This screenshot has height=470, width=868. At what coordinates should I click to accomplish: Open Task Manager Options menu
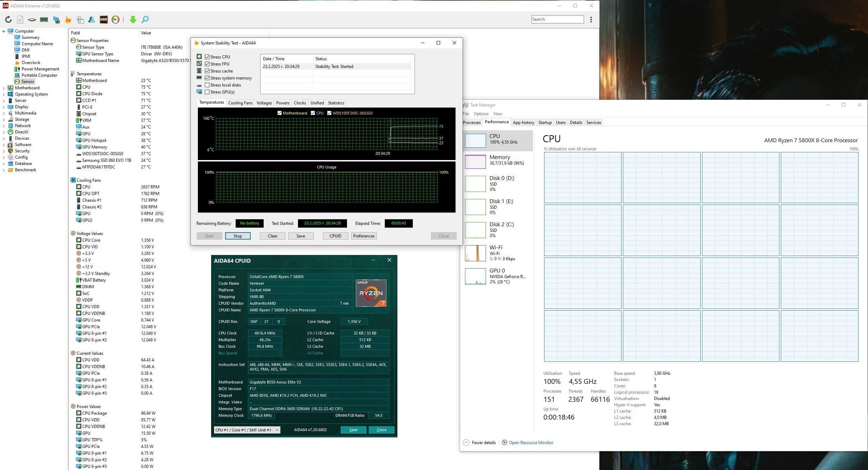(x=481, y=114)
